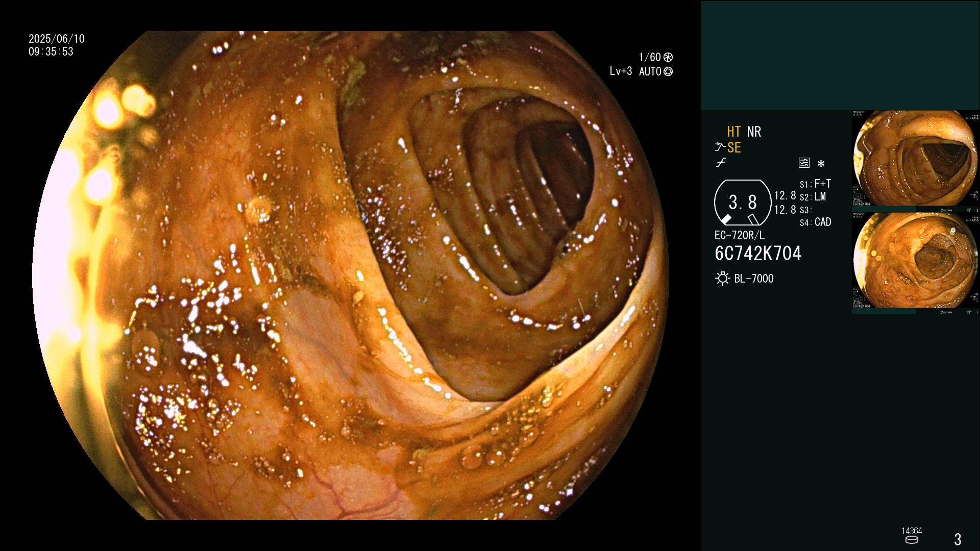Click the HT indicator

734,132
